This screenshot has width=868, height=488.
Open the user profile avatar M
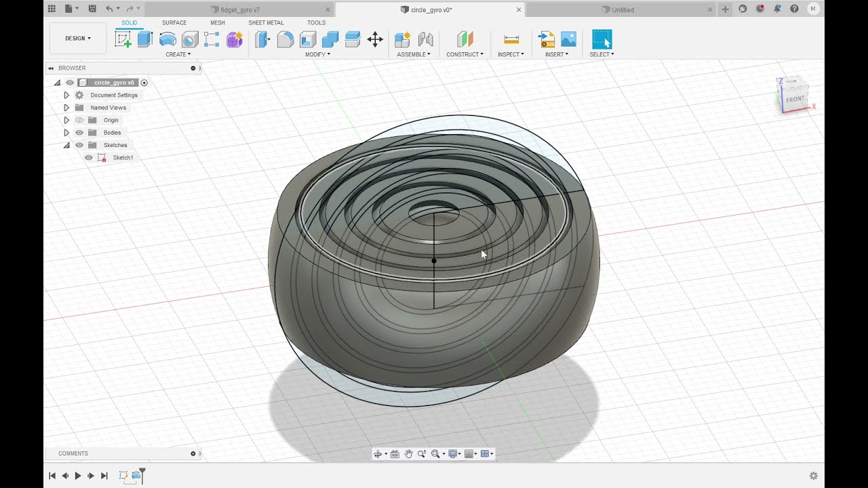click(x=813, y=9)
